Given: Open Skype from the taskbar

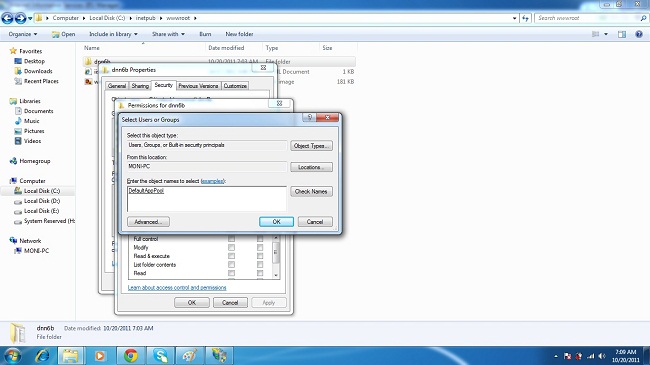Looking at the screenshot, I should click(x=160, y=355).
